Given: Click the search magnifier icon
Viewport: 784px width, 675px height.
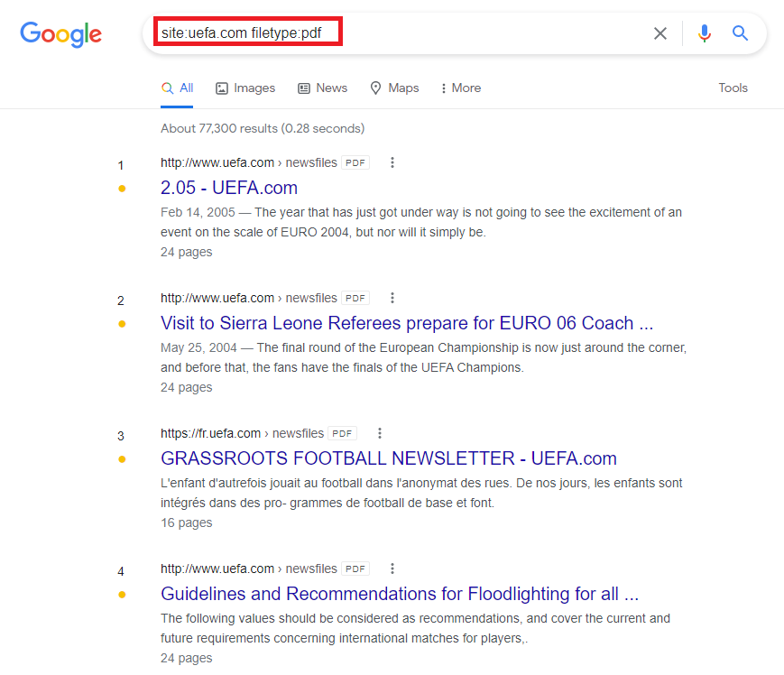Looking at the screenshot, I should click(740, 32).
